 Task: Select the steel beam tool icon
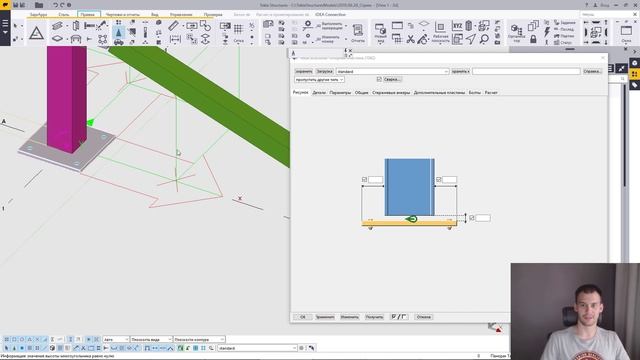point(57,26)
